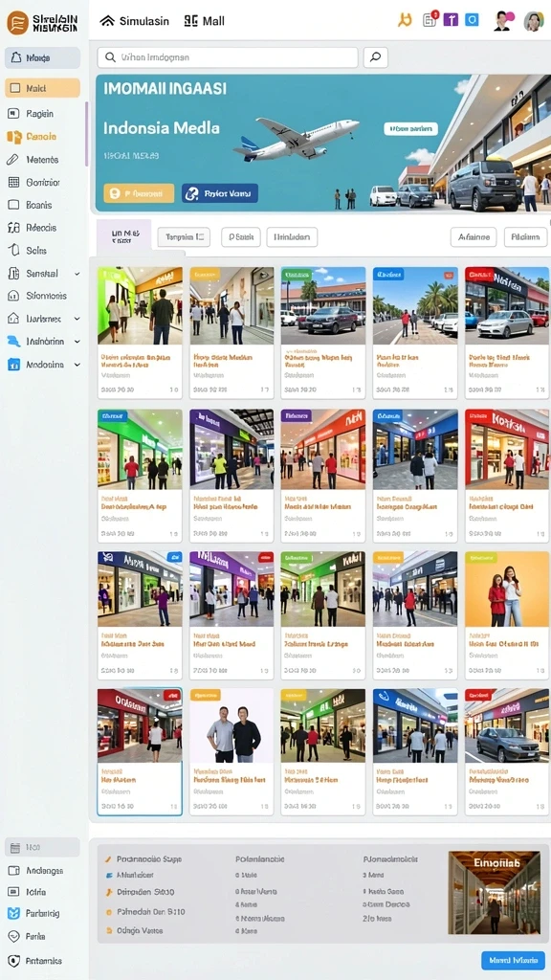
Task: Open the purple gift icon in header
Action: pyautogui.click(x=451, y=20)
